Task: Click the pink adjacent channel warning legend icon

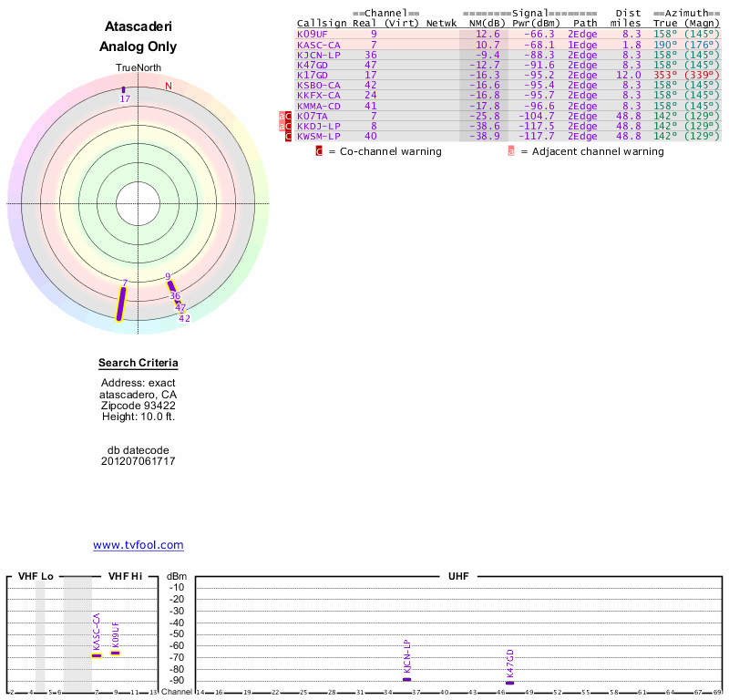Action: click(511, 151)
